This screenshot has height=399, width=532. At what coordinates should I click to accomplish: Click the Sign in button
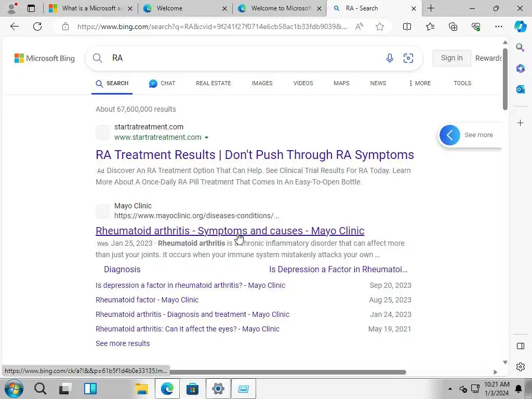coord(451,58)
